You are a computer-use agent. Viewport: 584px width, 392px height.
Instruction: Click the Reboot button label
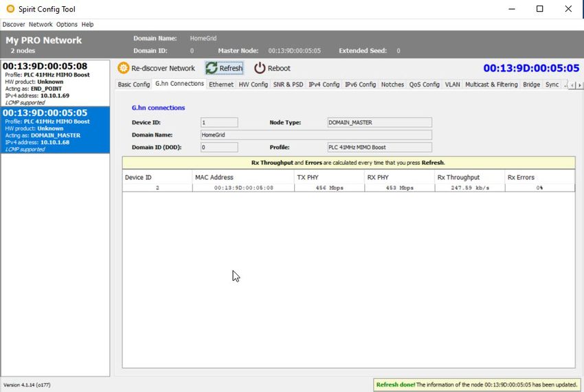click(279, 69)
